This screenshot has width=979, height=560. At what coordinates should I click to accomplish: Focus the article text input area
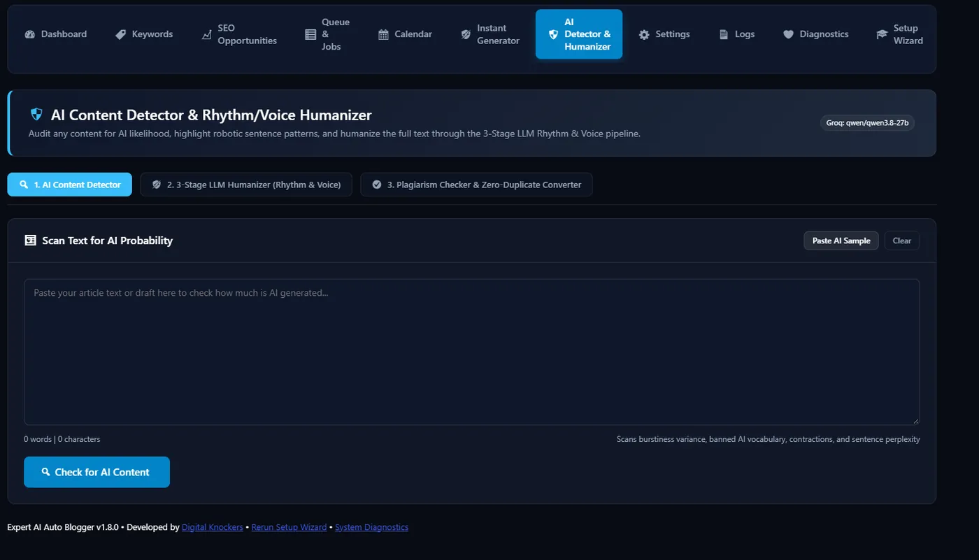(x=471, y=352)
